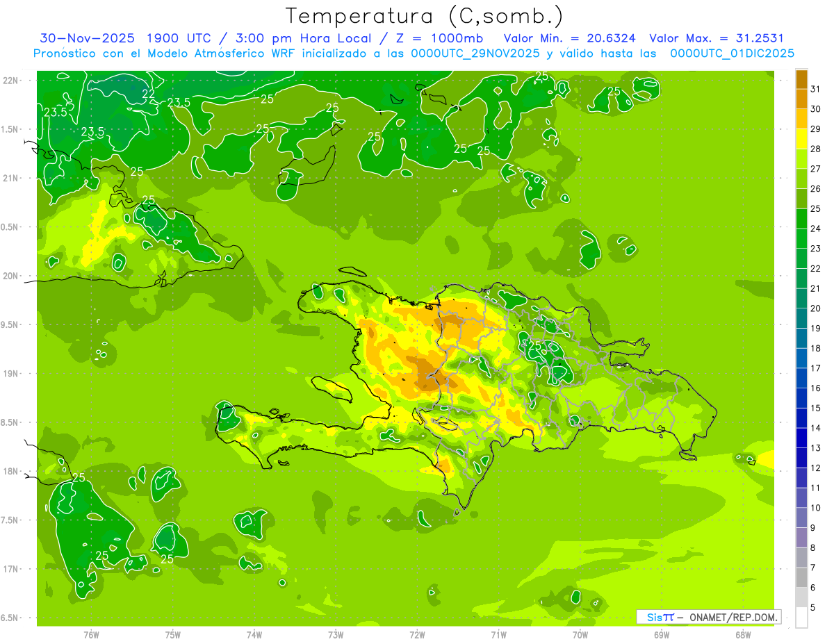Viewport: 834px width, 644px height.
Task: Click legend value '27'
Action: (816, 169)
